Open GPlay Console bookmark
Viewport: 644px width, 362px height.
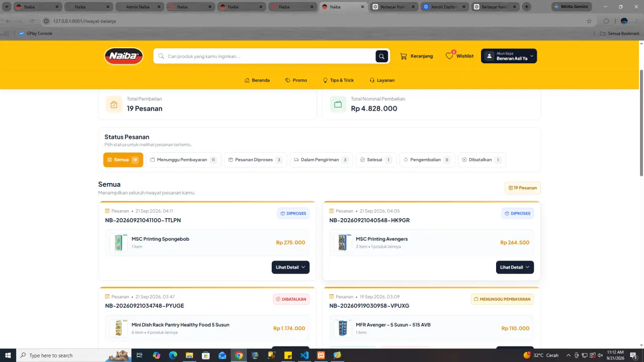pos(35,34)
